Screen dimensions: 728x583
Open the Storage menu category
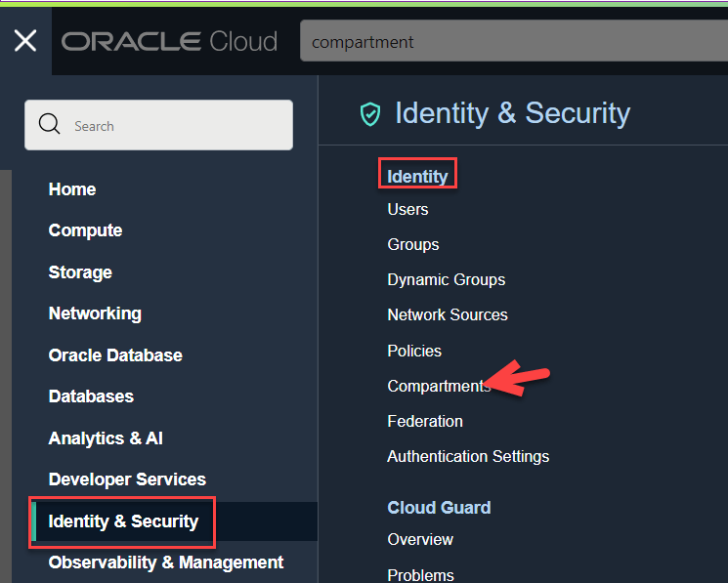point(80,272)
